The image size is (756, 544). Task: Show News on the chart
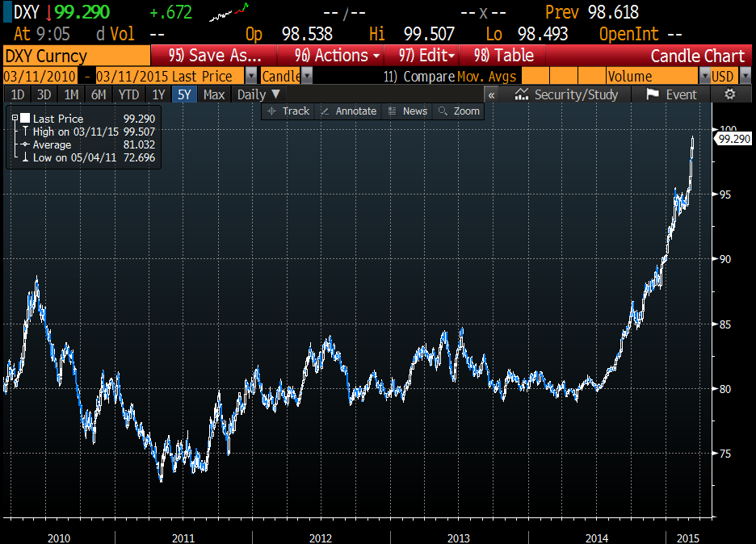[408, 111]
